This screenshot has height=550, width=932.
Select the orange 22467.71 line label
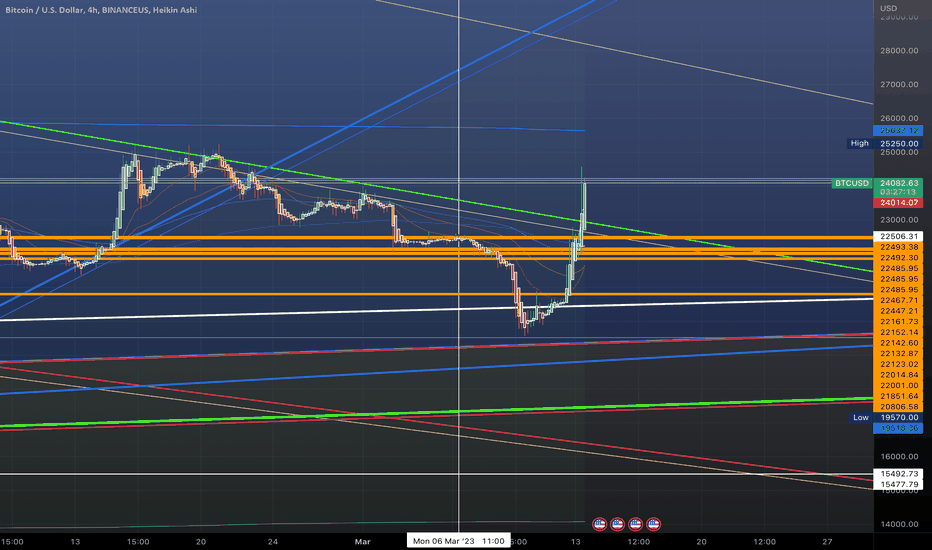pos(898,300)
